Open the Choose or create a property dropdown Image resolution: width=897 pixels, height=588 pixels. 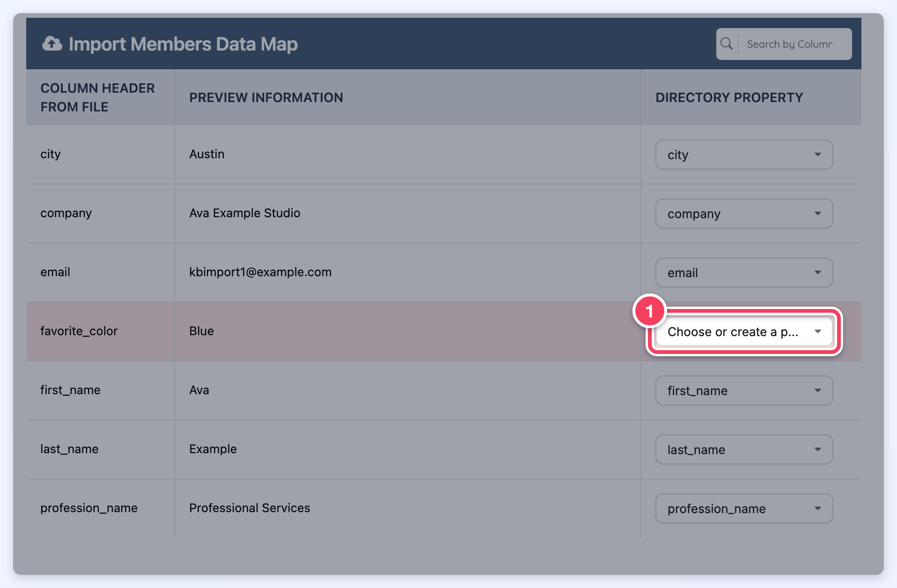click(744, 331)
